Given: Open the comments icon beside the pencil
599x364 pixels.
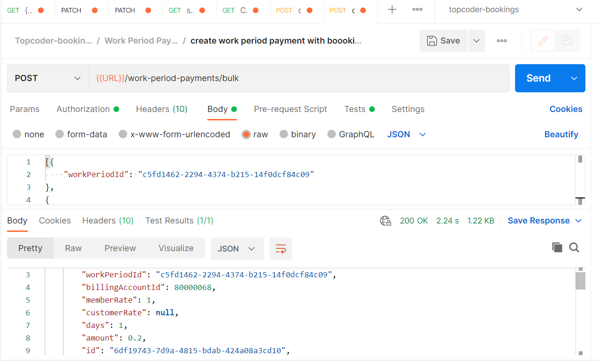Looking at the screenshot, I should (567, 41).
